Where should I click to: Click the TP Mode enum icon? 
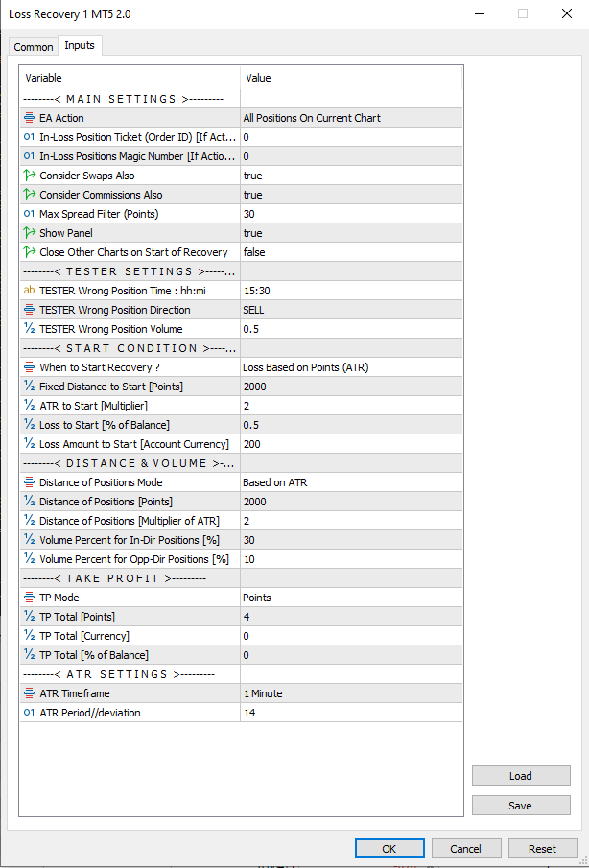[x=30, y=598]
